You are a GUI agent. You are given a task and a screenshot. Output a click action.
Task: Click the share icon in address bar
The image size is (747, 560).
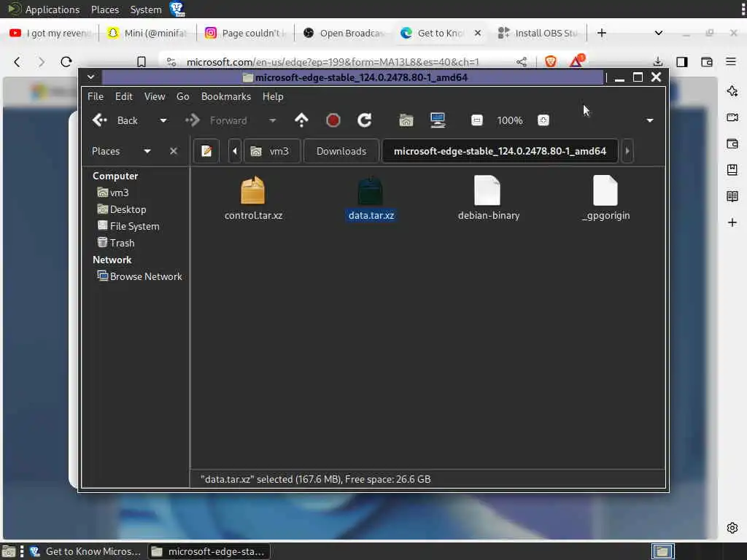tap(522, 62)
